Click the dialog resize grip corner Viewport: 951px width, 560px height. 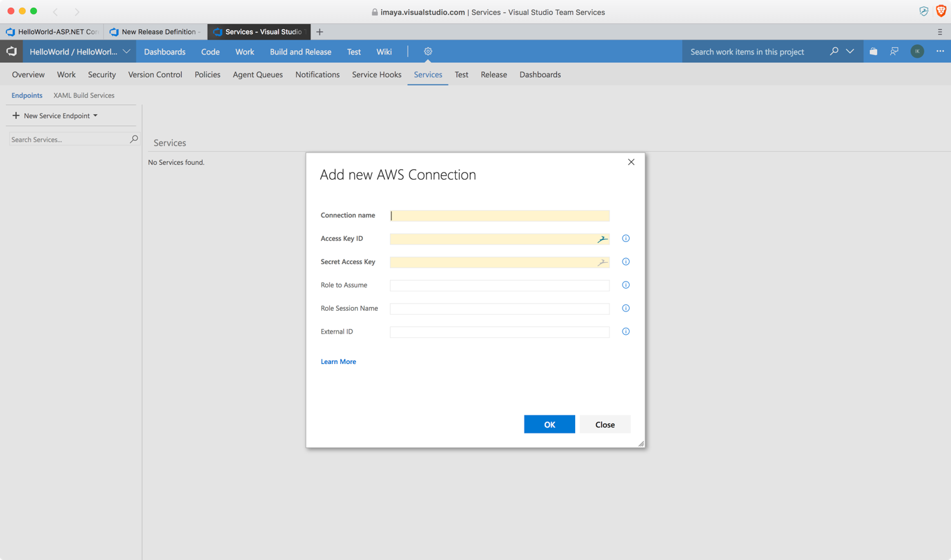coord(641,443)
